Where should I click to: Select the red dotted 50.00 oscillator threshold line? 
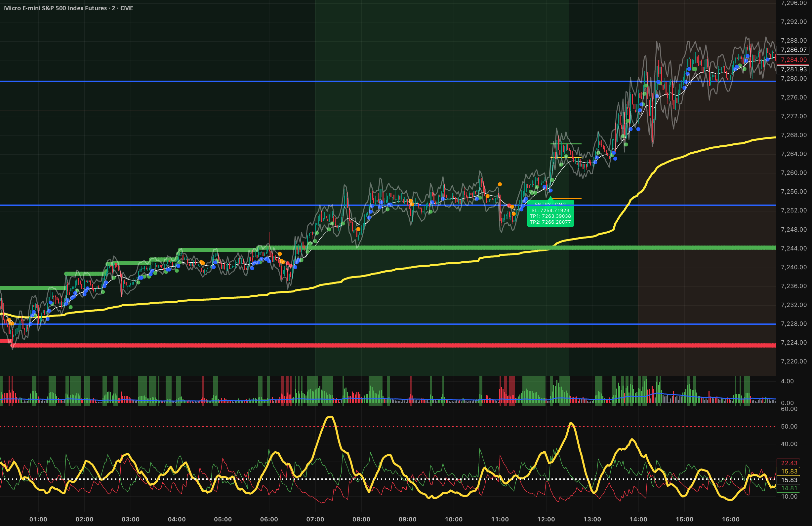(388, 427)
